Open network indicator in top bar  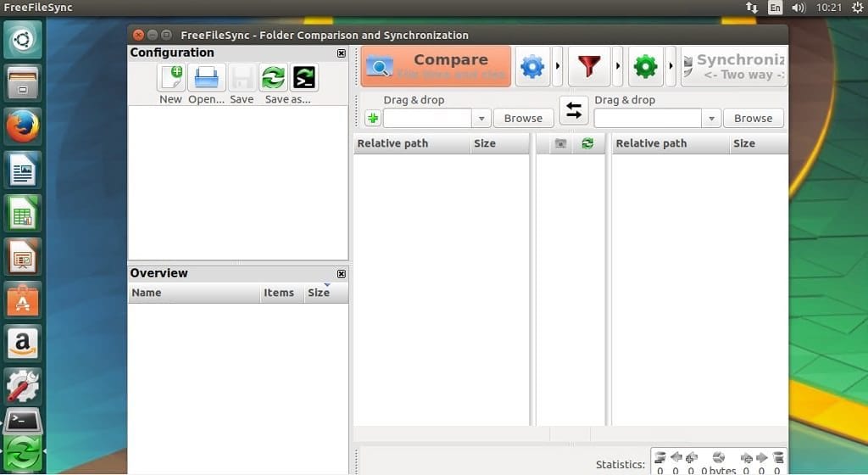751,8
